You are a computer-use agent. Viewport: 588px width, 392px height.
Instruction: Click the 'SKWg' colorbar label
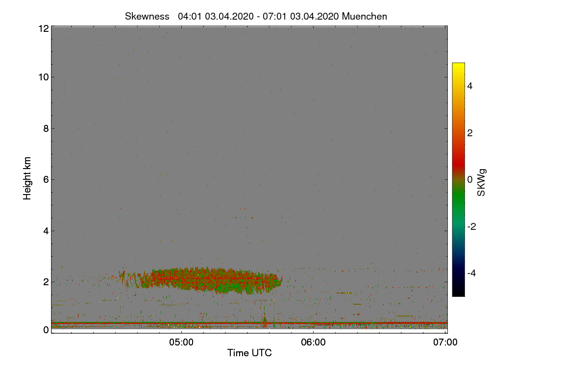[482, 183]
